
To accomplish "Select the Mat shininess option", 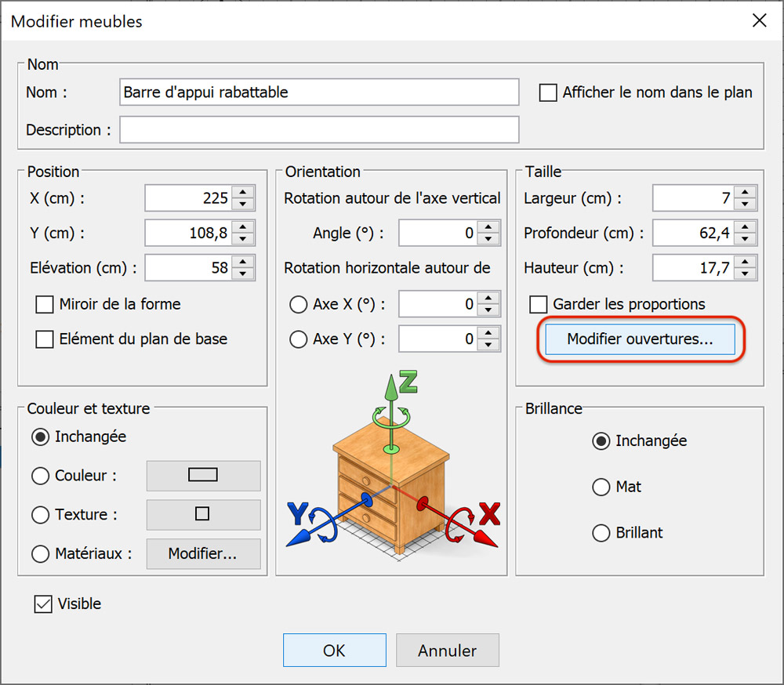I will coord(601,487).
